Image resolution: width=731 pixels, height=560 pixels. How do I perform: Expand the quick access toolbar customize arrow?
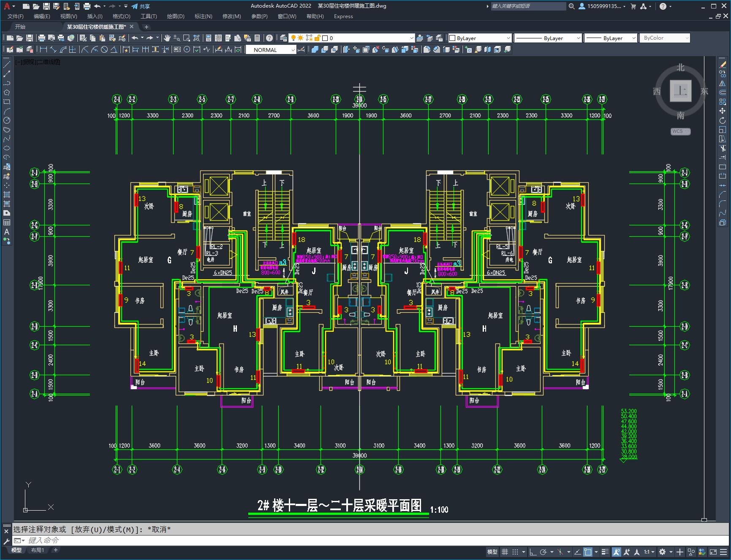point(126,6)
